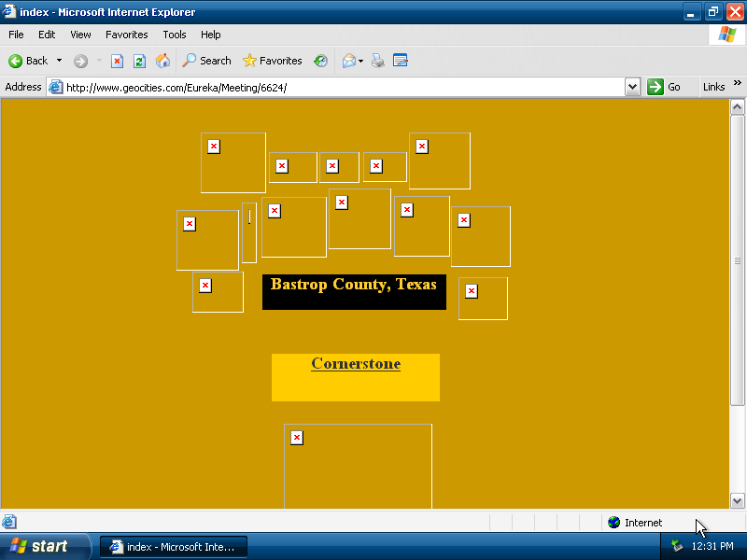Select the index Internet Explorer taskbar button
The image size is (747, 560).
[x=174, y=547]
